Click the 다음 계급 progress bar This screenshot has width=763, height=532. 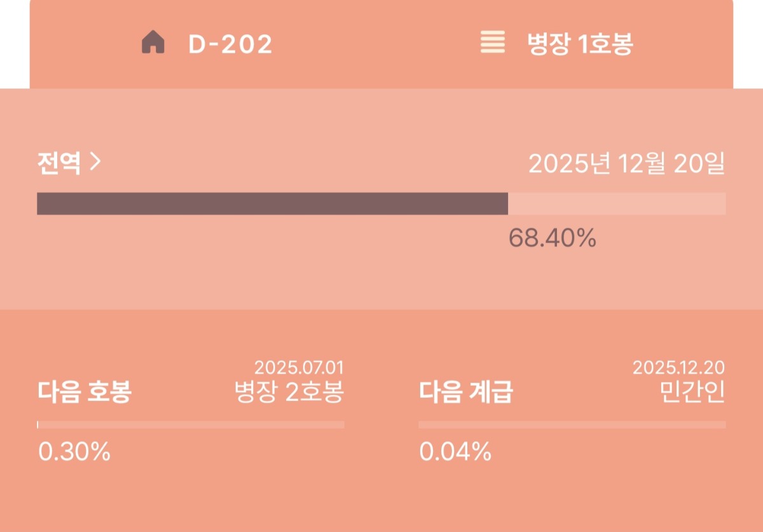pyautogui.click(x=572, y=425)
